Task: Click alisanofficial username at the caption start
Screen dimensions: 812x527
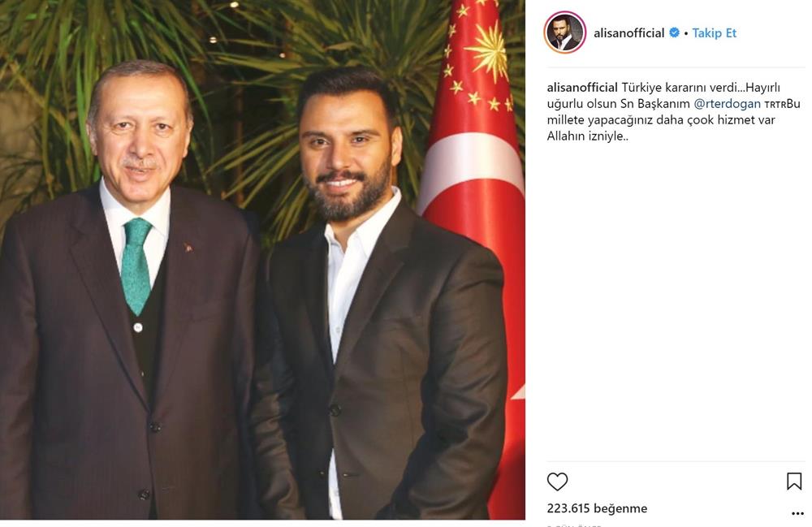Action: 582,88
